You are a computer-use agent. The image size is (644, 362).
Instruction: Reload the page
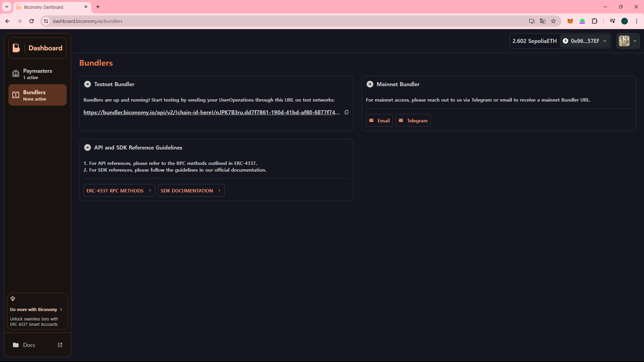coord(32,21)
